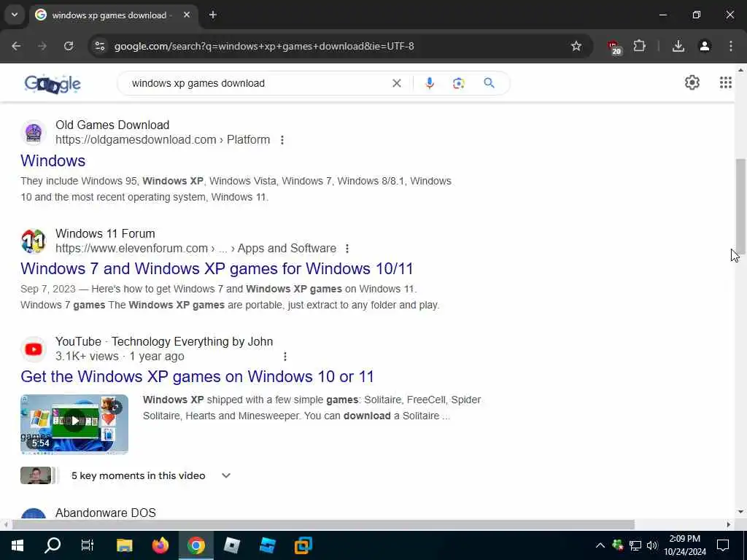Viewport: 747px width, 560px height.
Task: Open Get the Windows XP games video link
Action: click(x=197, y=377)
